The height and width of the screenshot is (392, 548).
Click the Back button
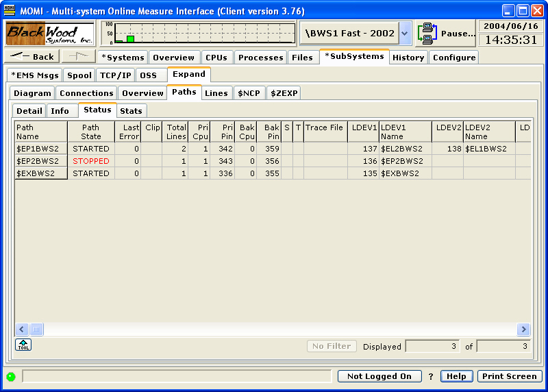[32, 57]
